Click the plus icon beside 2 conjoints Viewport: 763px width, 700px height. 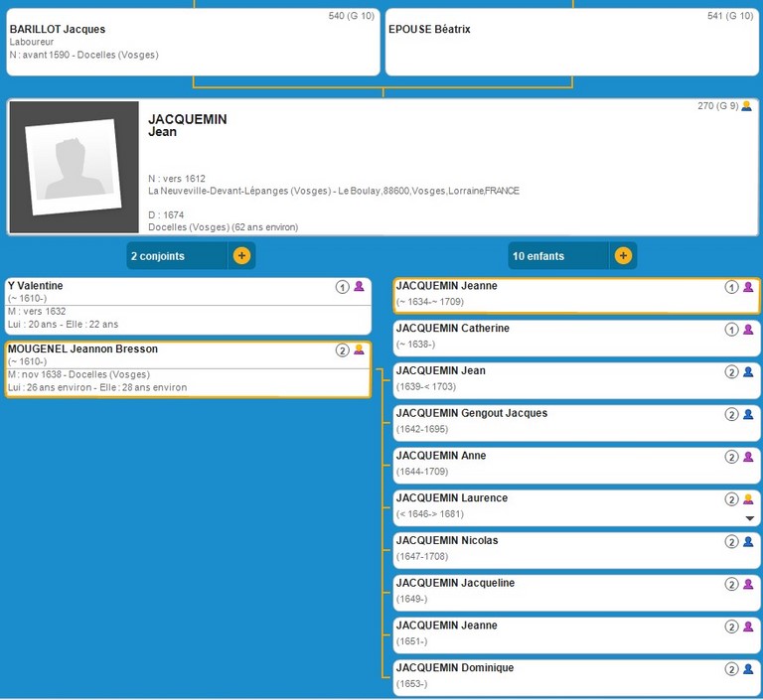tap(241, 256)
